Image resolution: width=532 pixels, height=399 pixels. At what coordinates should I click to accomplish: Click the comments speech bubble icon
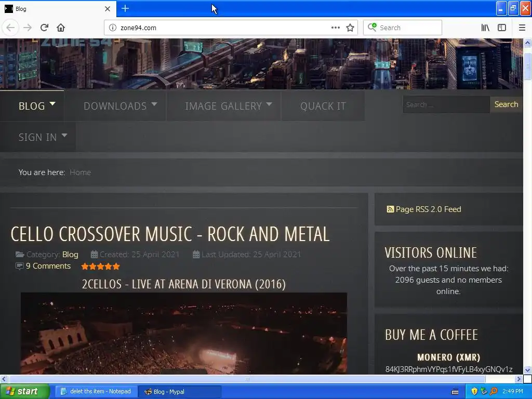click(x=19, y=266)
